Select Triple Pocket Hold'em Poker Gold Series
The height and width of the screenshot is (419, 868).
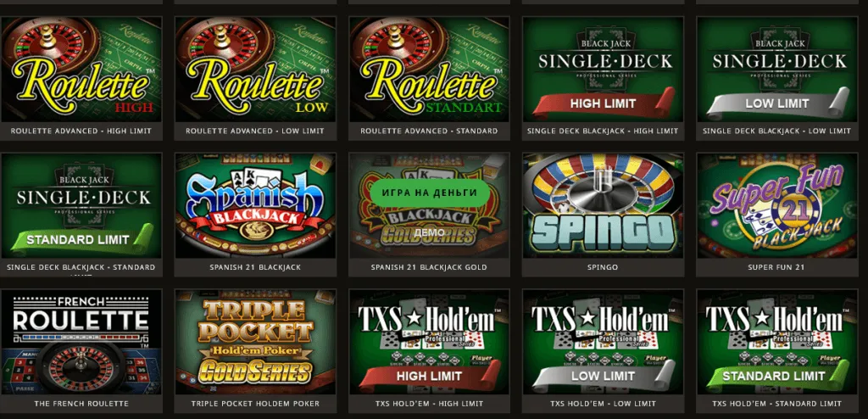point(255,342)
